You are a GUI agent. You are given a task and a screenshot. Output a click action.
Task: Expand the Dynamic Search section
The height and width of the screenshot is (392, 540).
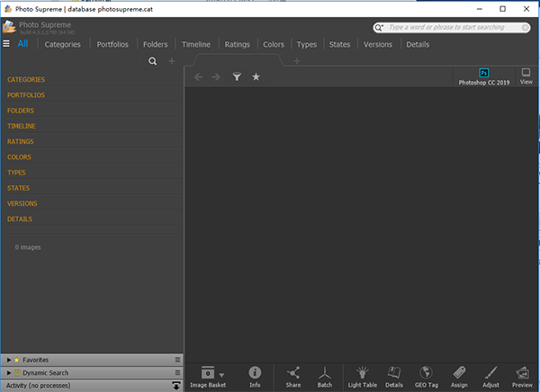[x=9, y=372]
